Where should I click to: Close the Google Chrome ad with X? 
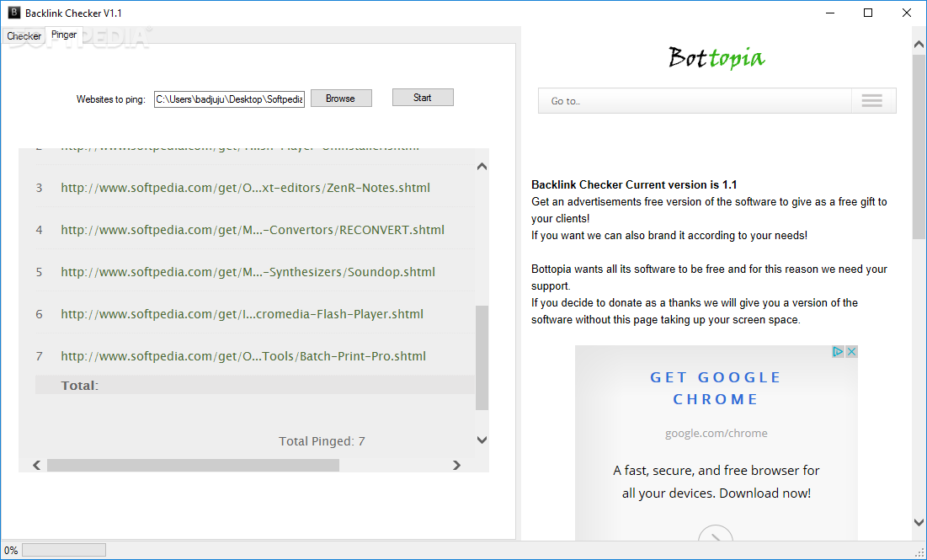(851, 352)
